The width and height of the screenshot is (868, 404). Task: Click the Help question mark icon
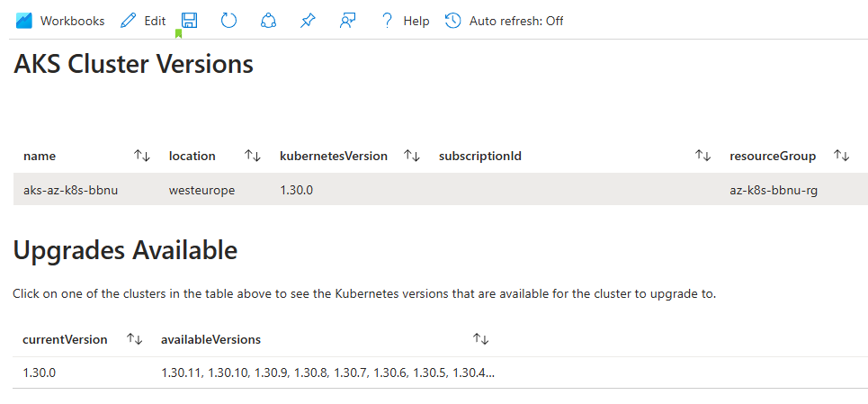[x=387, y=21]
